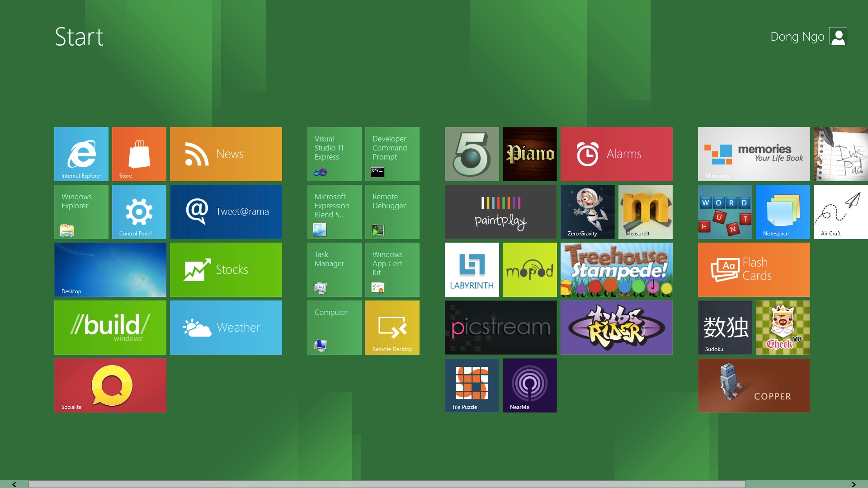Open the Desktop tile

pyautogui.click(x=110, y=270)
